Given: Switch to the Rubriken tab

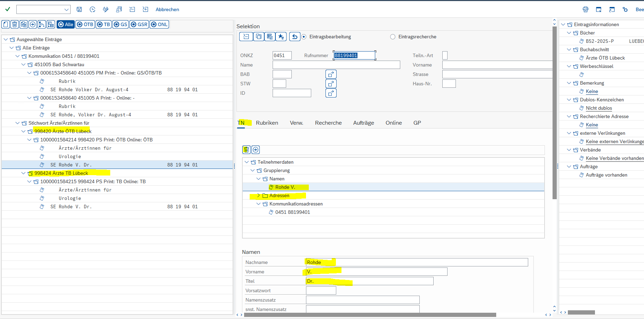Looking at the screenshot, I should click(x=267, y=123).
